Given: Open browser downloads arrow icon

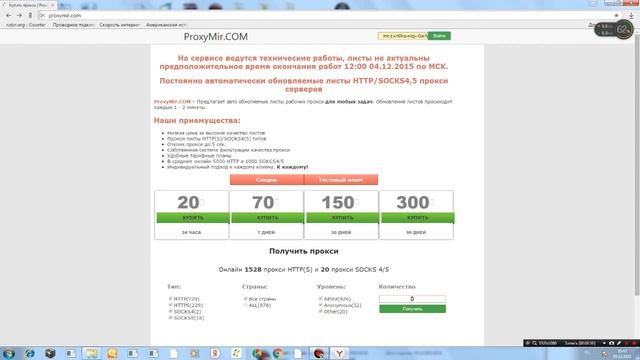Looking at the screenshot, I should click(x=631, y=16).
